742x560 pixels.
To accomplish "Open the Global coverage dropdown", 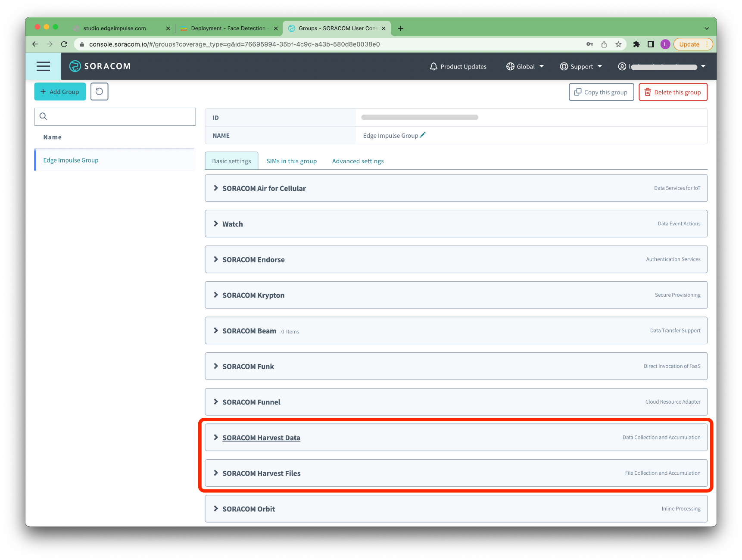I will click(x=525, y=66).
